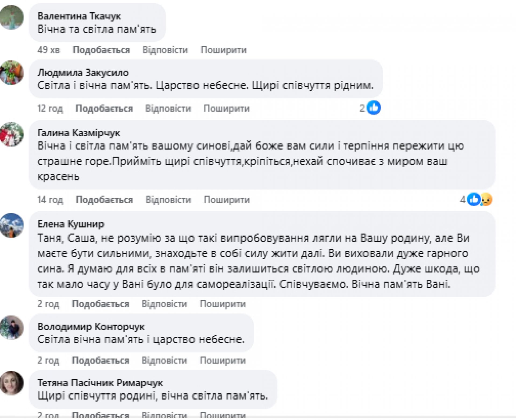This screenshot has width=516, height=420.
Task: Click the like reaction icon on Людмила Закусило's comment
Action: coord(374,108)
